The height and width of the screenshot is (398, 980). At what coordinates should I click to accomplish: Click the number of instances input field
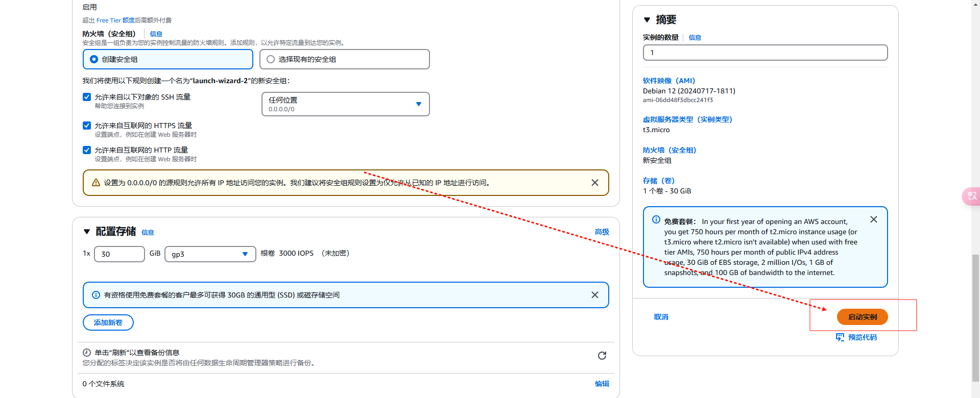click(x=764, y=53)
